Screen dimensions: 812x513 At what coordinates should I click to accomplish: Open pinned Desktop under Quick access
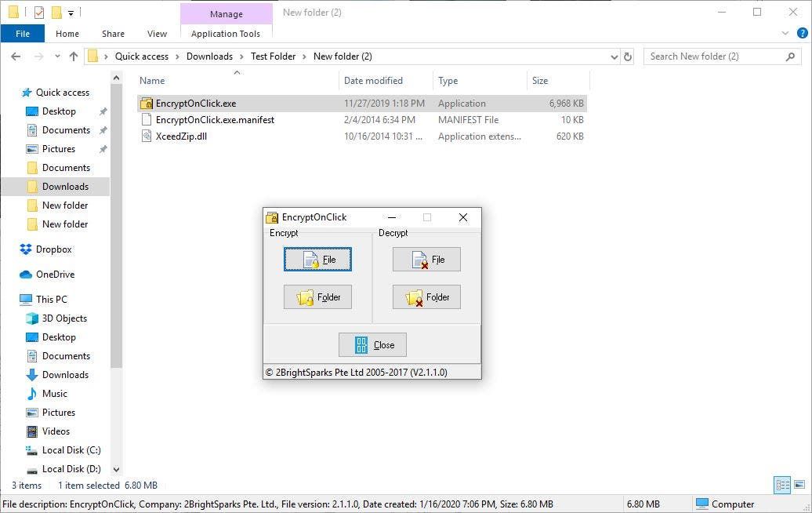59,111
